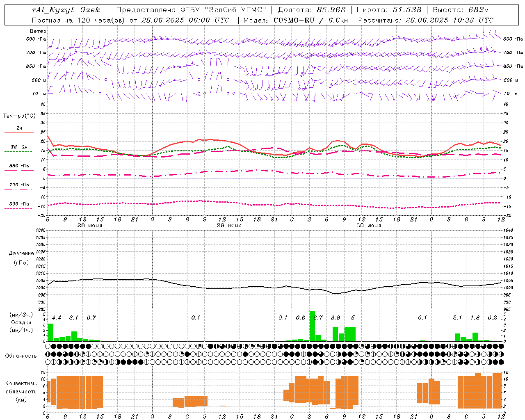Click the 3-hour precipitation value 0.7
525x420 pixels.
(91, 318)
